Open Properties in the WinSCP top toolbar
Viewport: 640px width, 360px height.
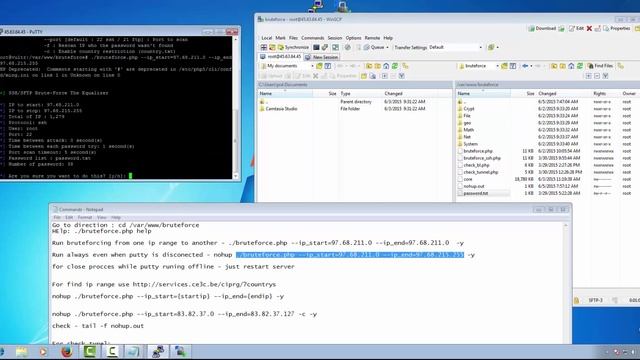pos(616,29)
